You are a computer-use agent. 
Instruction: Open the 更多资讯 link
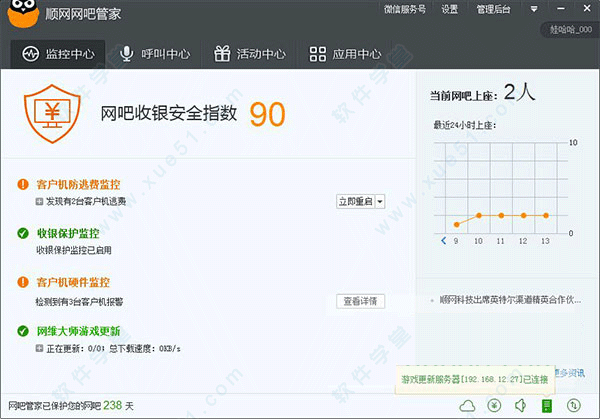(570, 373)
